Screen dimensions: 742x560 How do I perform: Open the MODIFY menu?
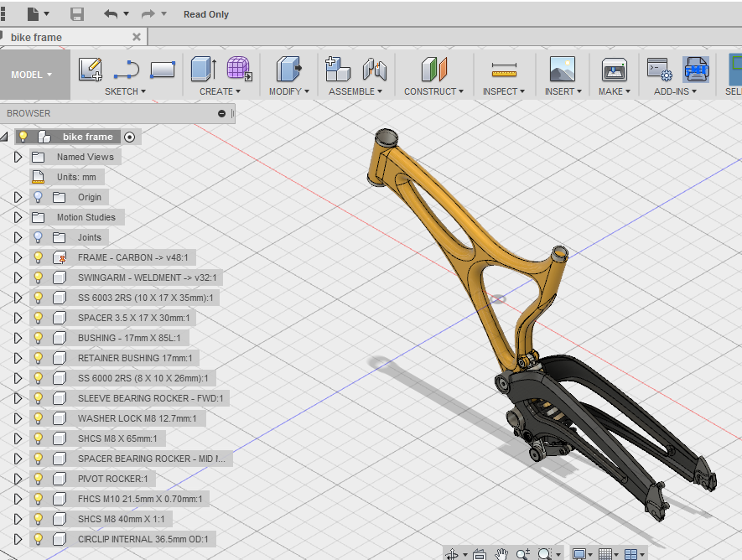pyautogui.click(x=288, y=91)
